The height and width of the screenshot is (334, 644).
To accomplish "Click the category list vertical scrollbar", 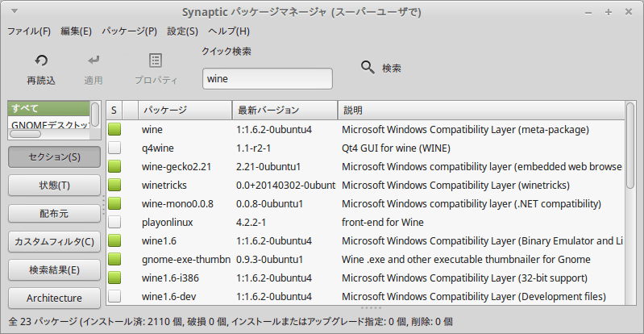I will pos(95,115).
